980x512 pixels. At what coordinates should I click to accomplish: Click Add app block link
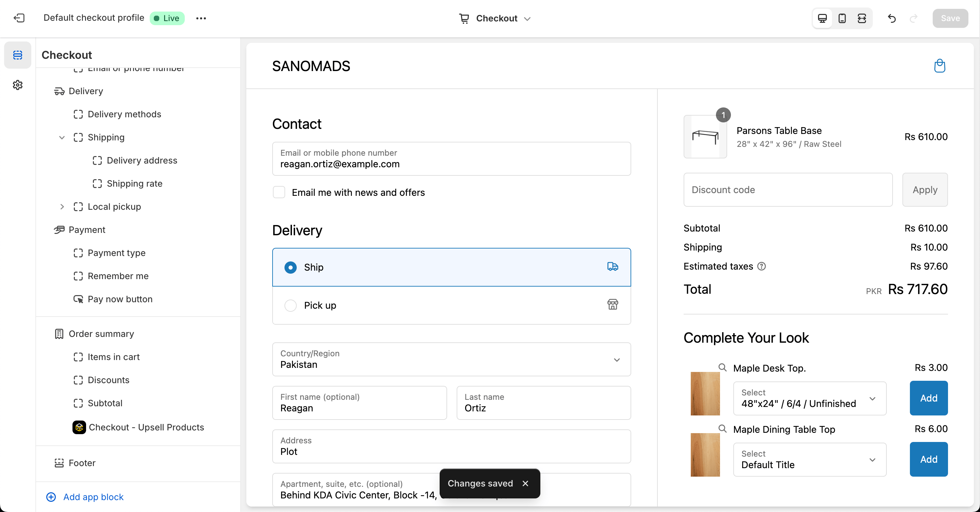(93, 497)
